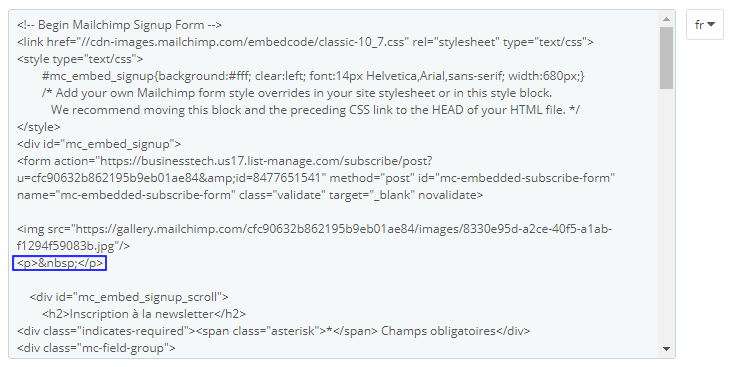Click the vertical scrollbar thumb
Screen dimensions: 729x367
(x=666, y=58)
